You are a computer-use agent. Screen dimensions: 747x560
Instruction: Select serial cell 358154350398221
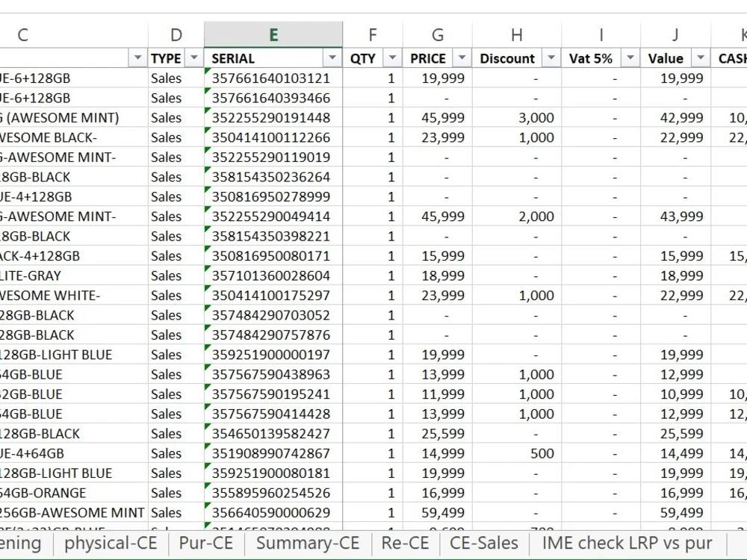coord(273,236)
